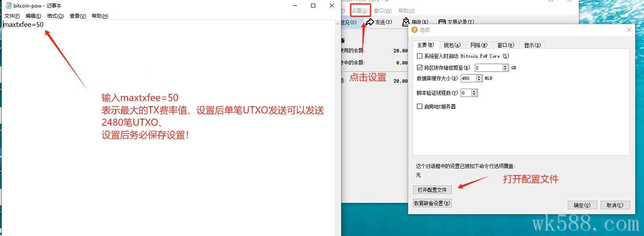The height and width of the screenshot is (236, 644).
Task: Click the 接收(R) receive toolbar button
Action: [x=415, y=22]
